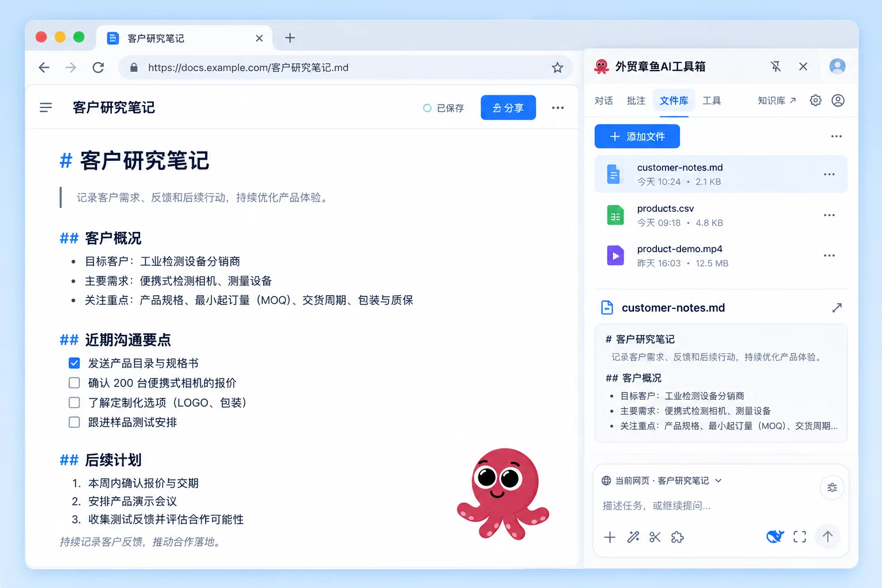Image resolution: width=882 pixels, height=588 pixels.
Task: Close the 客户研究笔记 browser tab
Action: pos(260,38)
